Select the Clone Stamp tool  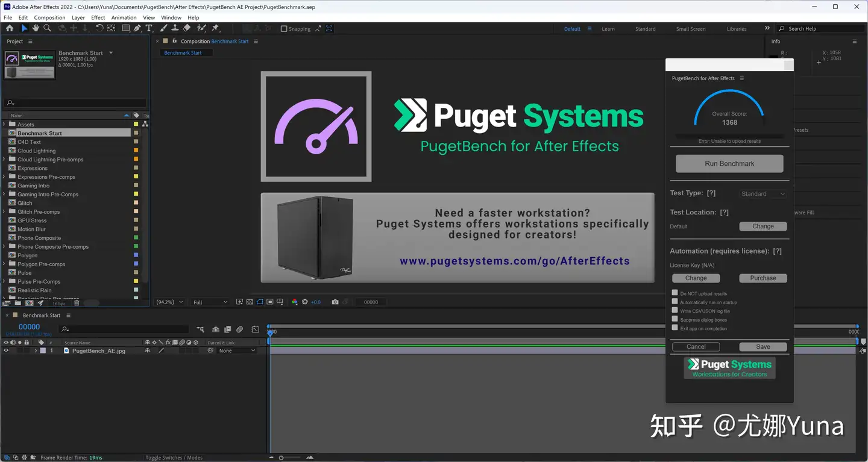tap(175, 28)
